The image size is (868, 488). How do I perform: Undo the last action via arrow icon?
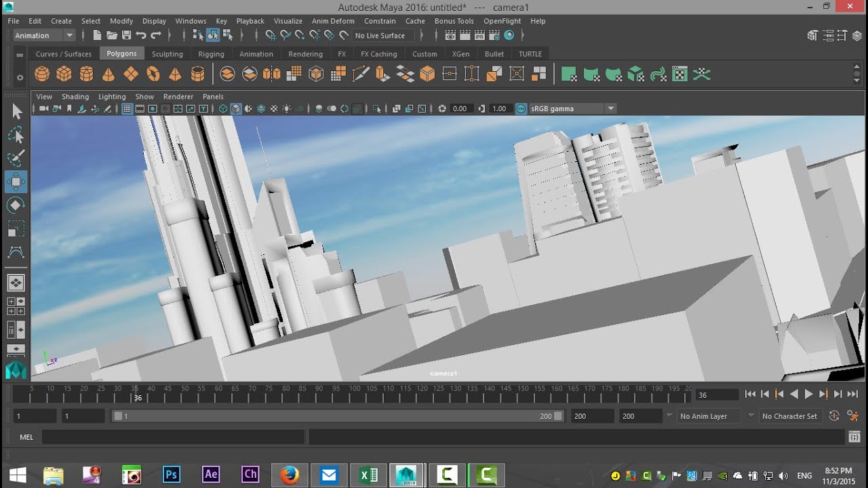141,35
